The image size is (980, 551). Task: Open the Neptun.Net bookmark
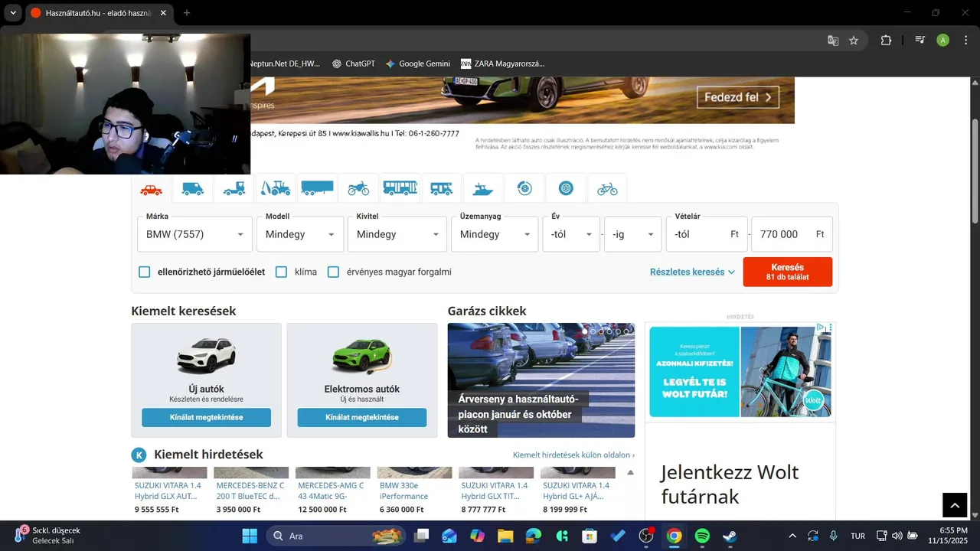click(x=284, y=64)
